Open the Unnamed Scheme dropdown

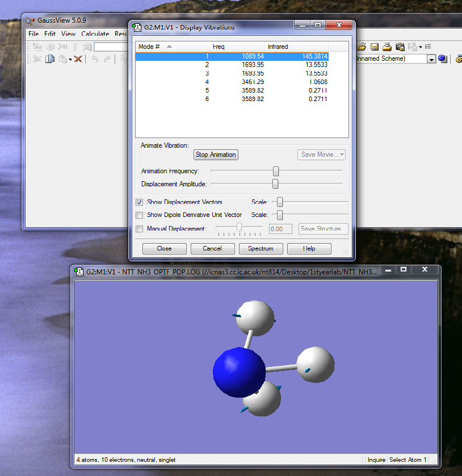tap(431, 59)
